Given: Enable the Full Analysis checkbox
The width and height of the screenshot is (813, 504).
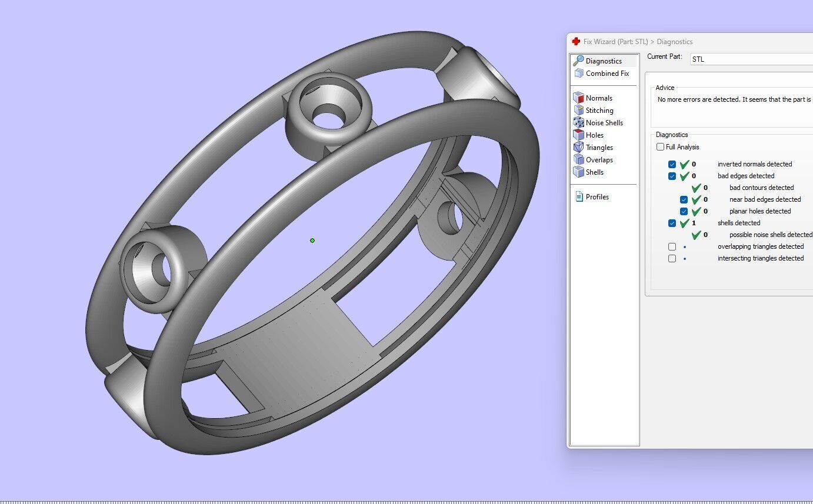Looking at the screenshot, I should coord(661,147).
